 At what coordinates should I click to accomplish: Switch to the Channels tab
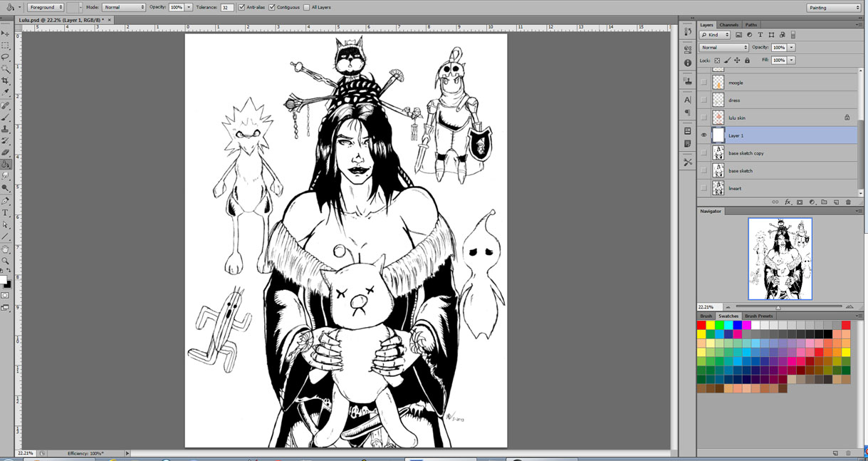728,25
